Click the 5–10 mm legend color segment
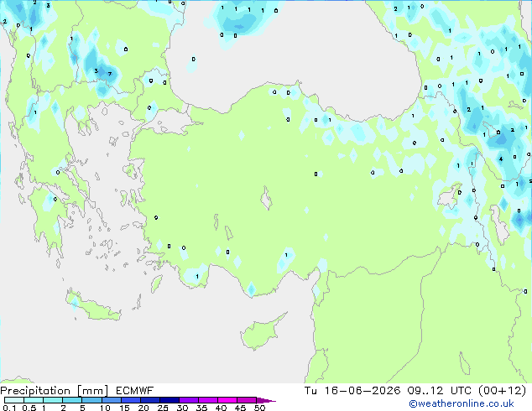Screen dimensions: 532x411 (91, 400)
